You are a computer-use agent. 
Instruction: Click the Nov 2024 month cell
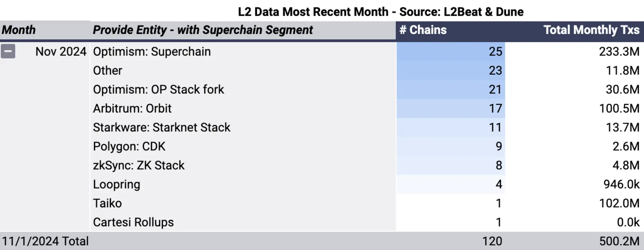pyautogui.click(x=61, y=51)
